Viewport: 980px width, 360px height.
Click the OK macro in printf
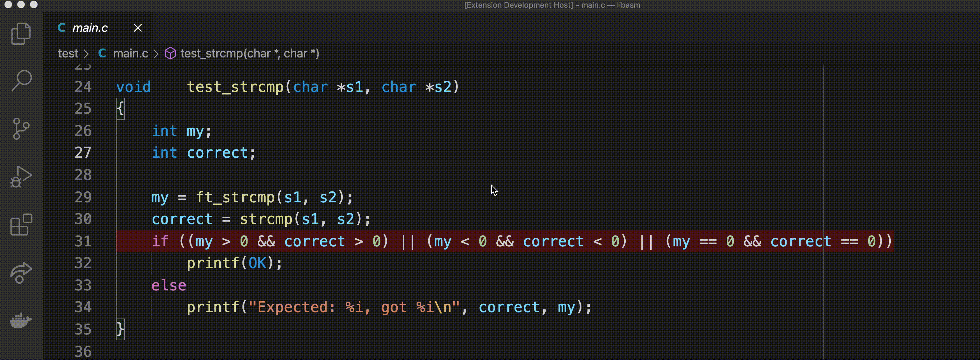[x=257, y=263]
